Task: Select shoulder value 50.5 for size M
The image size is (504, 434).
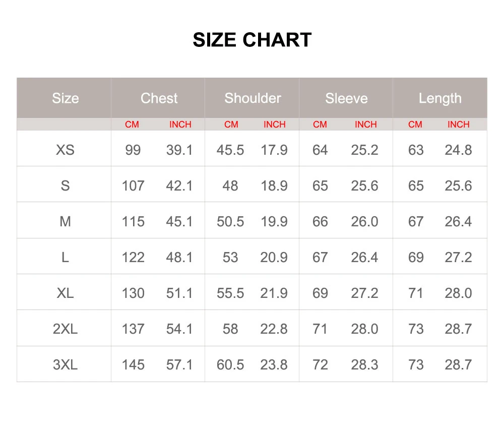Action: [x=230, y=221]
